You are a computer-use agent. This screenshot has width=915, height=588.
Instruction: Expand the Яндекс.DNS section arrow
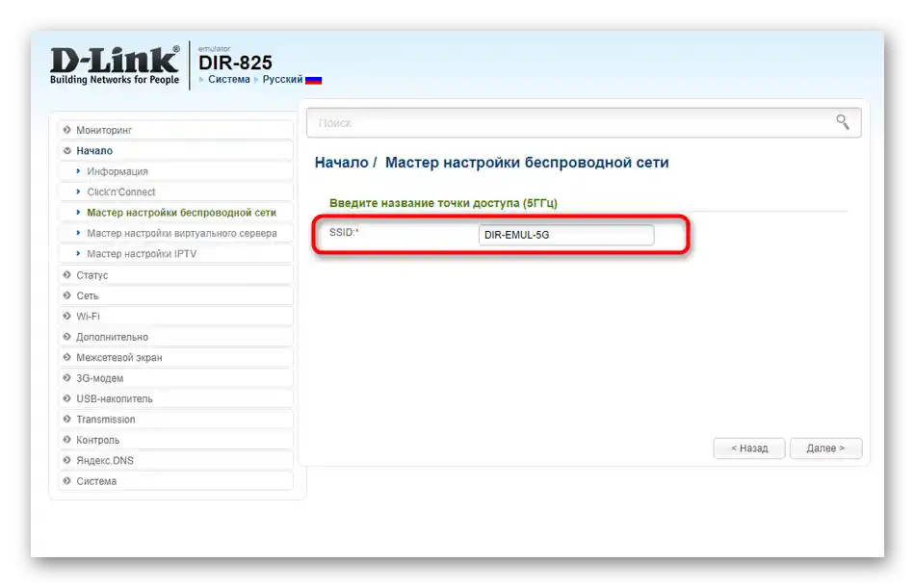(x=67, y=460)
